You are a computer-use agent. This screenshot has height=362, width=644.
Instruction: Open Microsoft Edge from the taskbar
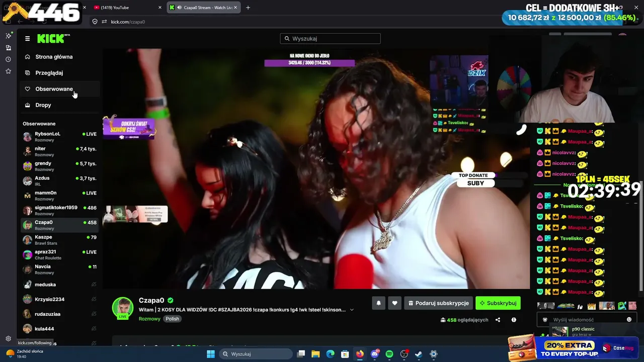click(330, 354)
